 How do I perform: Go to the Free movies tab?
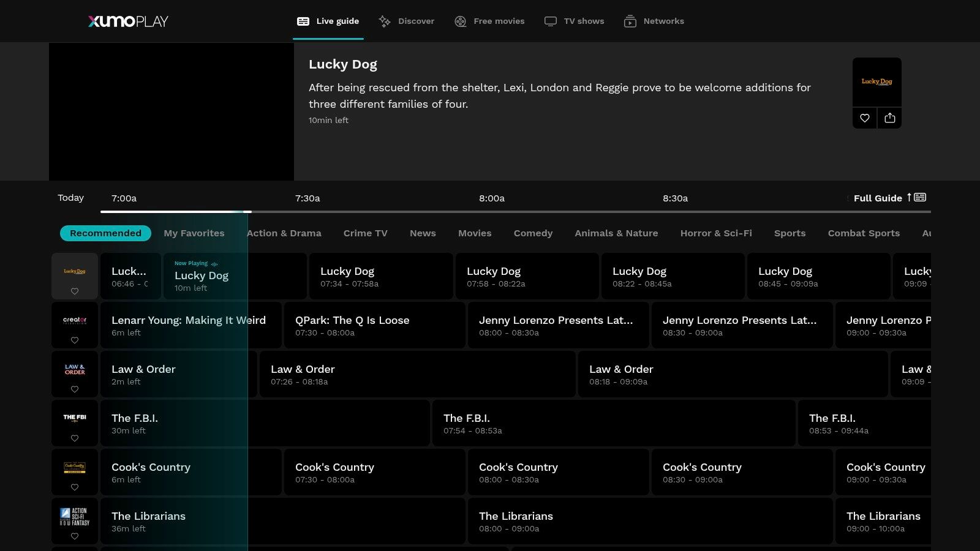tap(489, 21)
